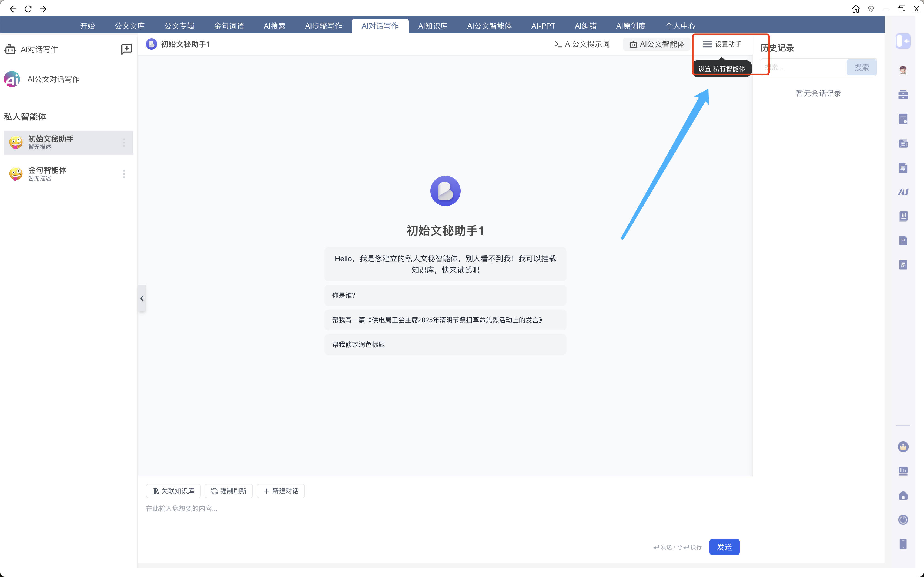Click the 关联知识库 button
This screenshot has height=577, width=924.
coord(173,491)
